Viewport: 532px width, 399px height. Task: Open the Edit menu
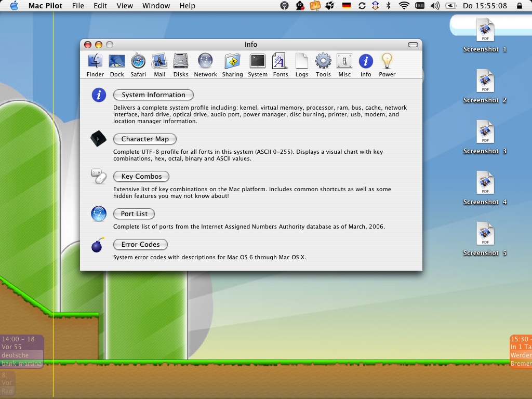tap(100, 6)
